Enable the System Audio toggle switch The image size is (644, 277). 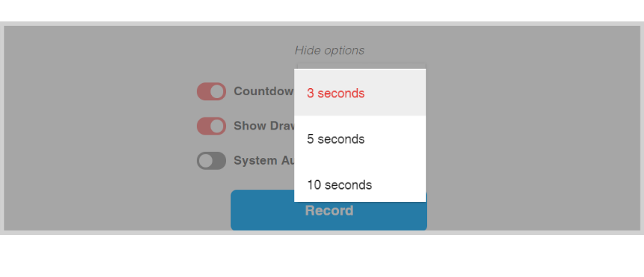pos(212,161)
